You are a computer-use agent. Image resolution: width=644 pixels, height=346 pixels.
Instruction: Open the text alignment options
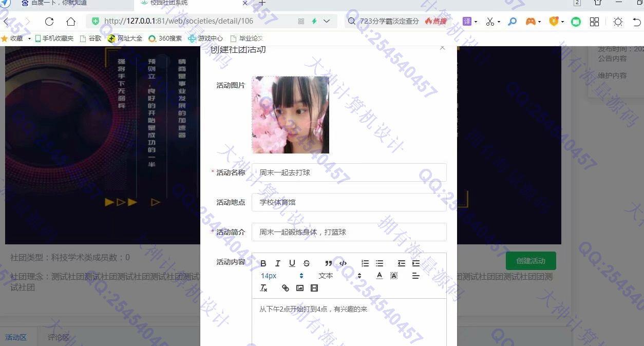click(416, 276)
